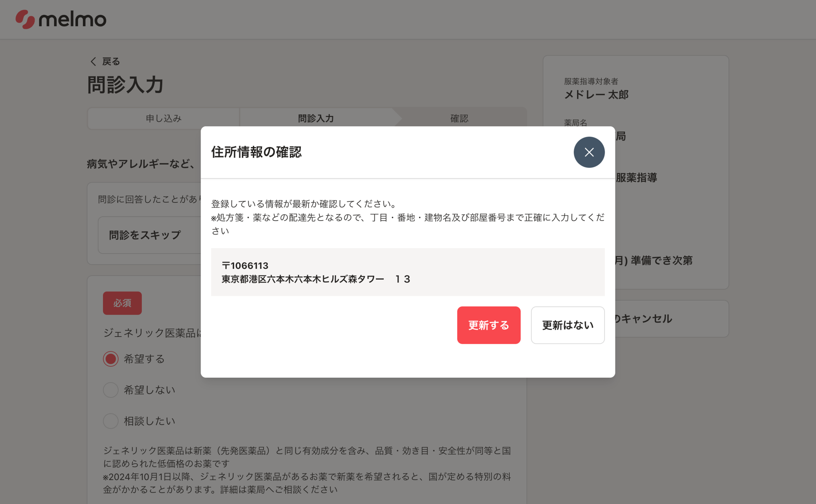Click the registered address box
This screenshot has height=504, width=816.
coord(407,272)
